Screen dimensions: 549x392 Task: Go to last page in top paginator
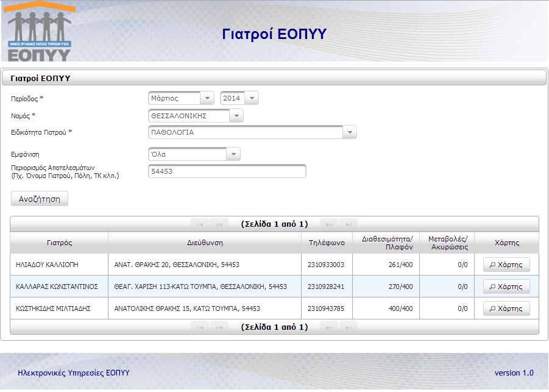click(348, 224)
